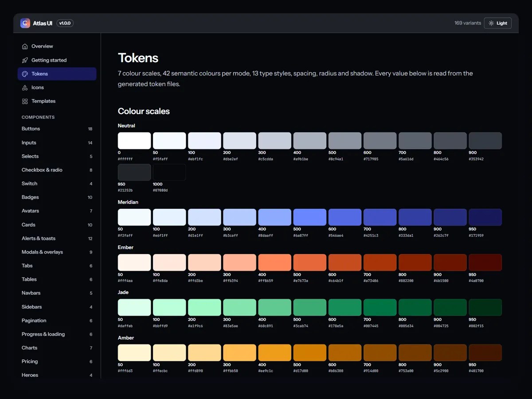Open the Pricing components page
Viewport: 532px width, 399px height.
(x=57, y=361)
